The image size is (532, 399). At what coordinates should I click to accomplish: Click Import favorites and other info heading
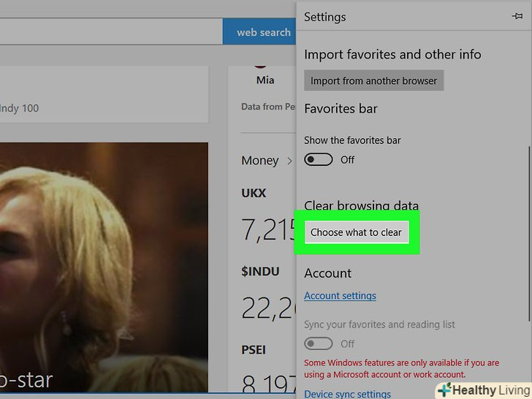392,54
